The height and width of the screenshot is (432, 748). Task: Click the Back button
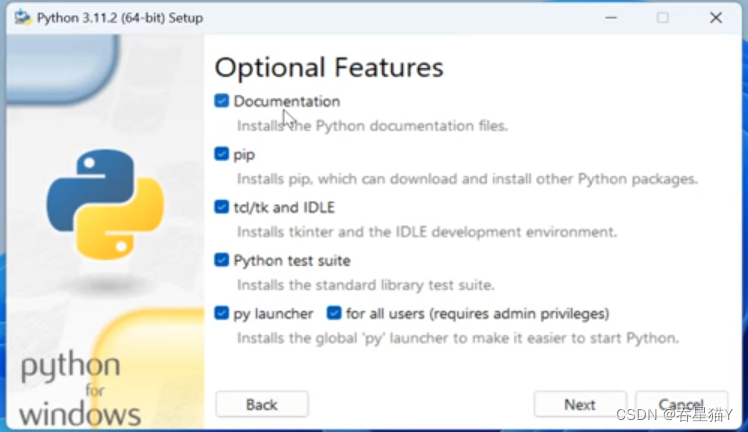click(x=261, y=404)
